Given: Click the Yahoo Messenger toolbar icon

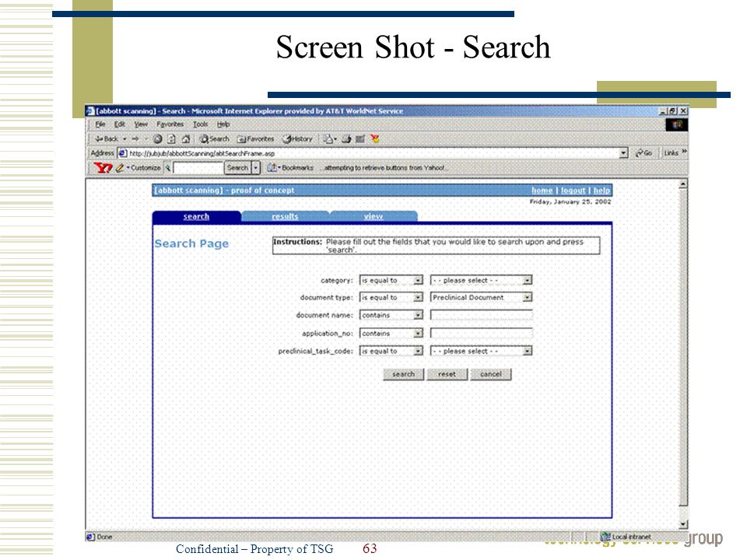Looking at the screenshot, I should [375, 139].
